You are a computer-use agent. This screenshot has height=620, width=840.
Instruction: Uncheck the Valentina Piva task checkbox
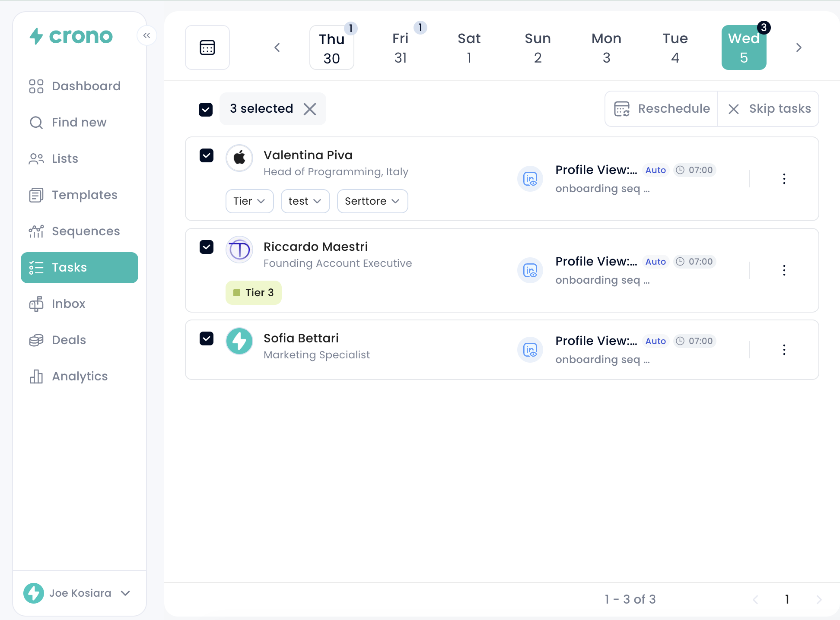point(207,155)
